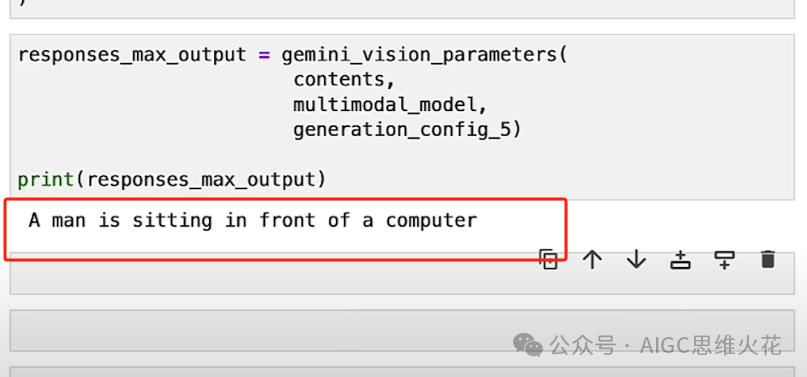
Task: Place cursor on responses_max_output variable assignment
Action: coord(132,55)
